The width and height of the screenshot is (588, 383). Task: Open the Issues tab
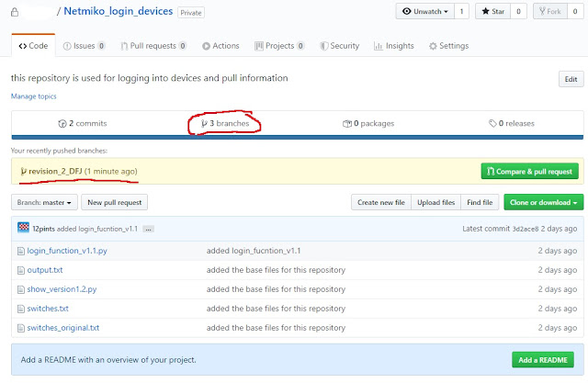click(x=84, y=46)
